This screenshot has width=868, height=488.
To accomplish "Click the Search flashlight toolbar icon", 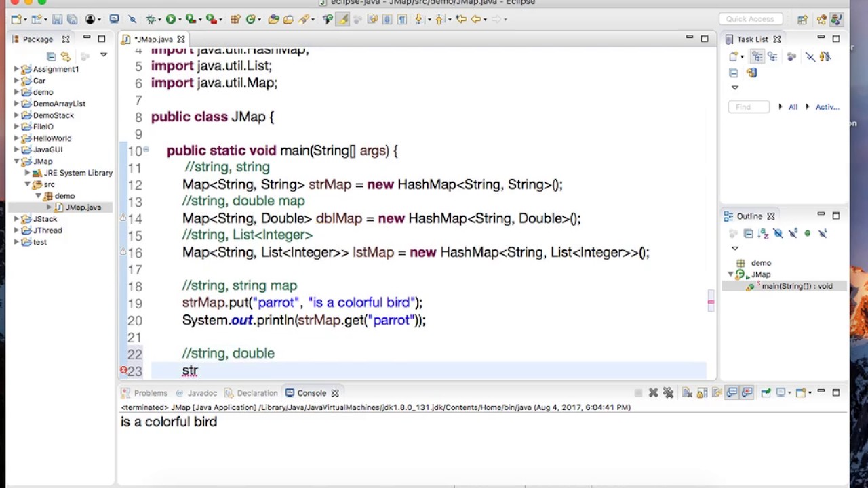I will pos(303,19).
